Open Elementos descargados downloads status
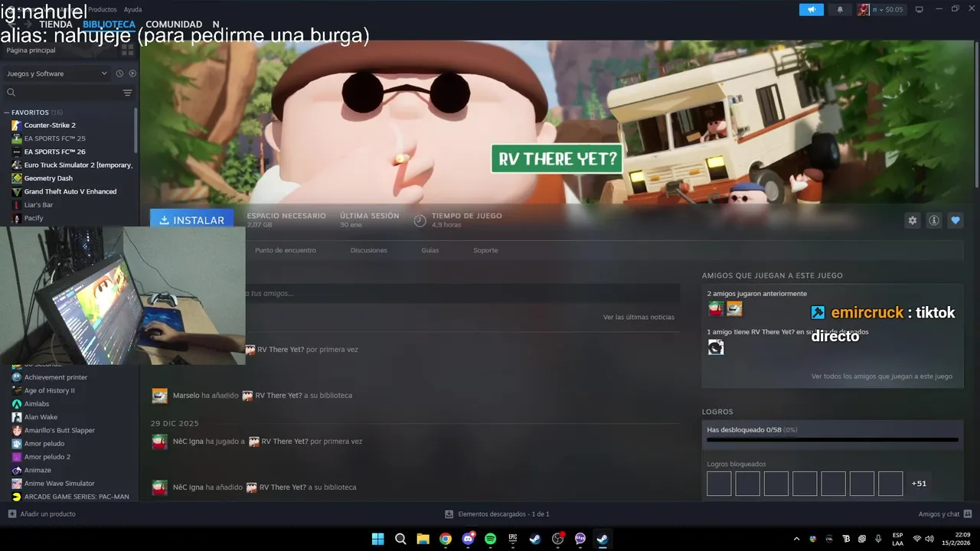 coord(497,514)
